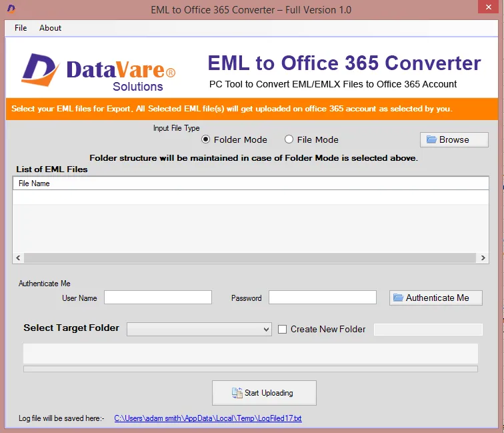The width and height of the screenshot is (504, 433).
Task: Click the Authenticate Me button
Action: coord(435,298)
